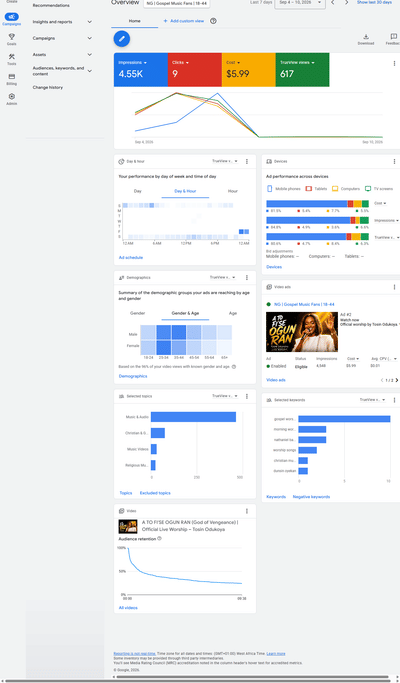Click the NG | Gospel Music Fans campaign chip
The image size is (400, 683).
(x=177, y=3)
